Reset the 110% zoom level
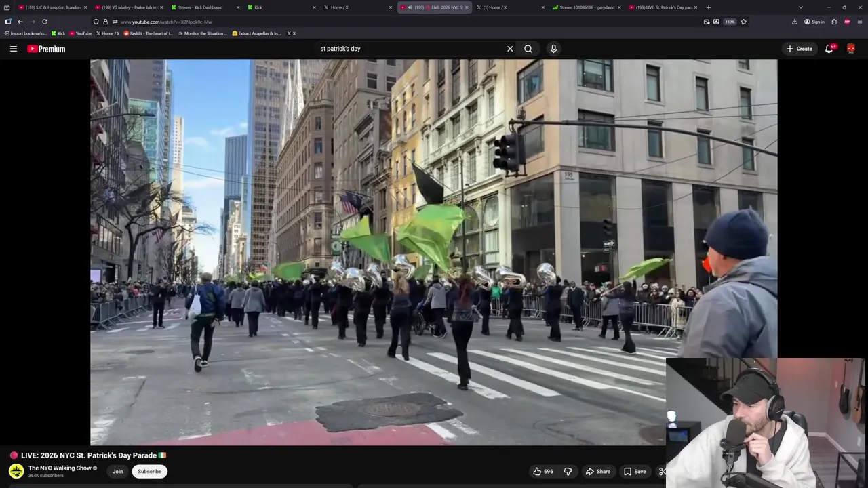868x488 pixels. pyautogui.click(x=730, y=22)
